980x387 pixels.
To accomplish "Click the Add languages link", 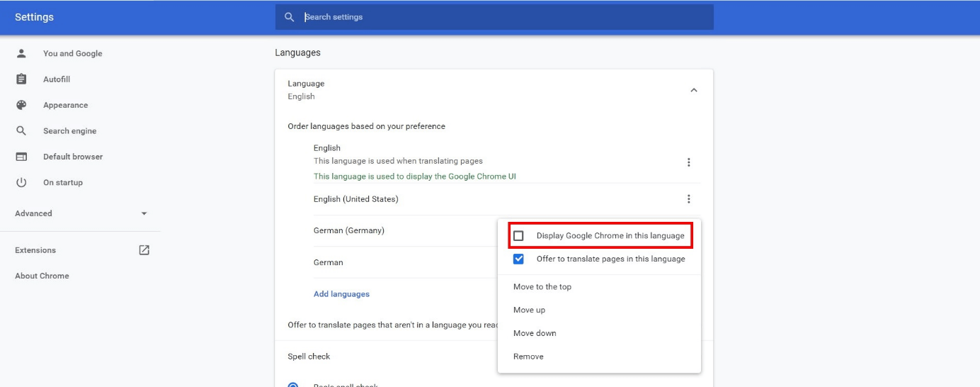I will pos(341,293).
